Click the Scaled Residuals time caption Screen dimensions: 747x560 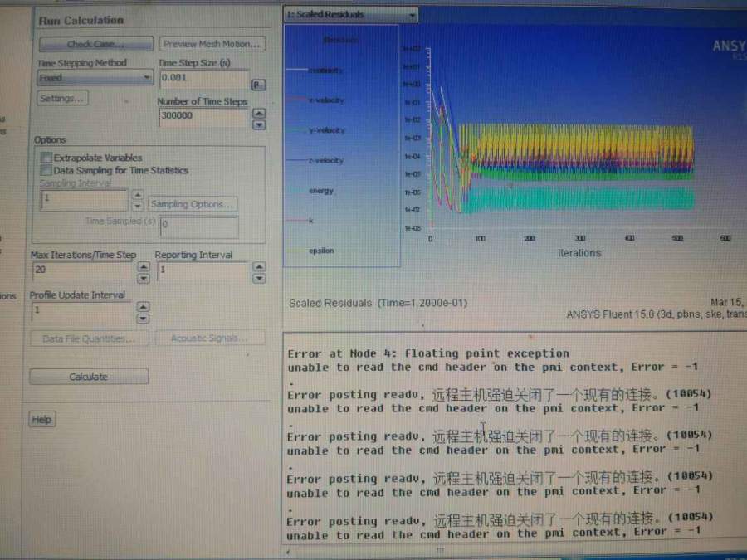(x=378, y=303)
